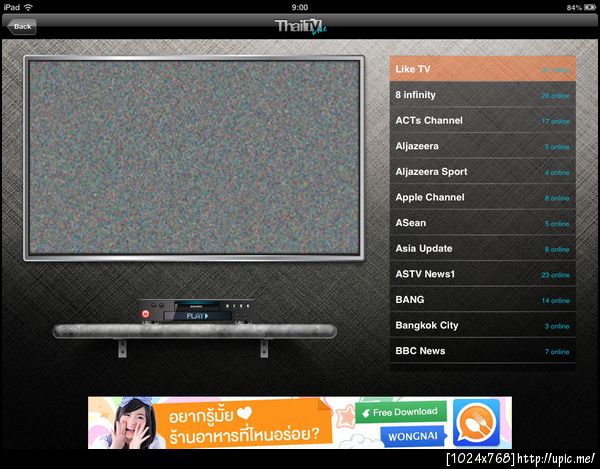600x469 pixels.
Task: Click the 23 online count for ASTV News1
Action: 555,275
